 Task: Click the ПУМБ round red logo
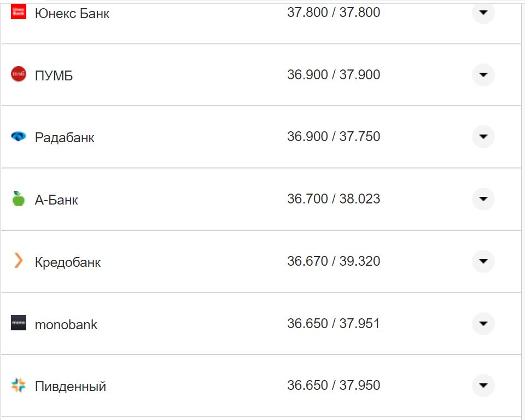click(19, 74)
